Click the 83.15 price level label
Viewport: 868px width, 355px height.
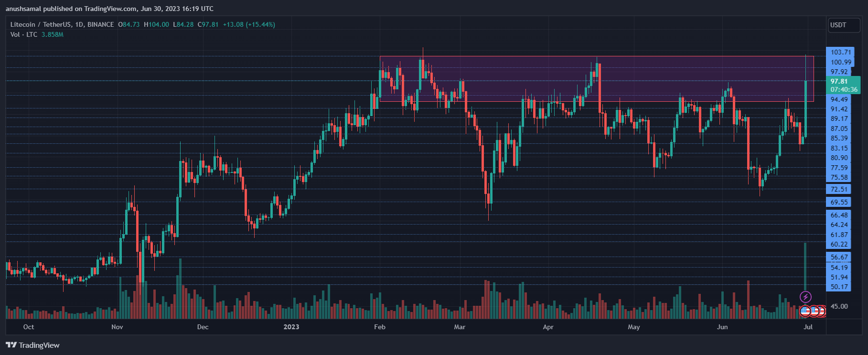click(x=839, y=148)
